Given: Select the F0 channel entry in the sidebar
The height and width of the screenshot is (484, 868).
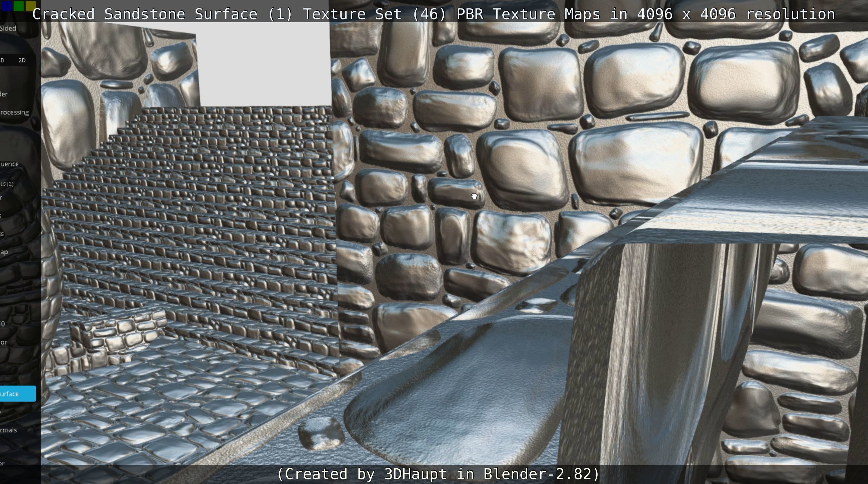Looking at the screenshot, I should click(x=3, y=324).
